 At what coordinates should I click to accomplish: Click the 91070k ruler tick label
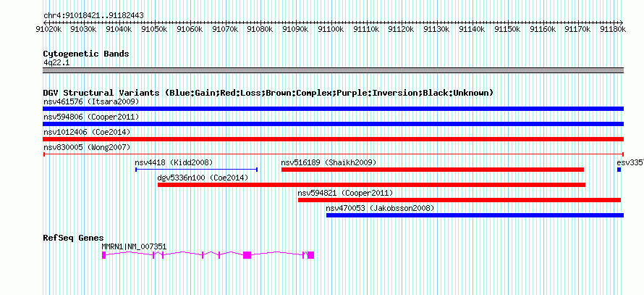pyautogui.click(x=225, y=29)
